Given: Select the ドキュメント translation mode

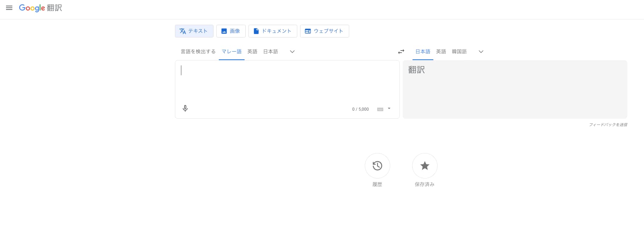Looking at the screenshot, I should click(273, 31).
